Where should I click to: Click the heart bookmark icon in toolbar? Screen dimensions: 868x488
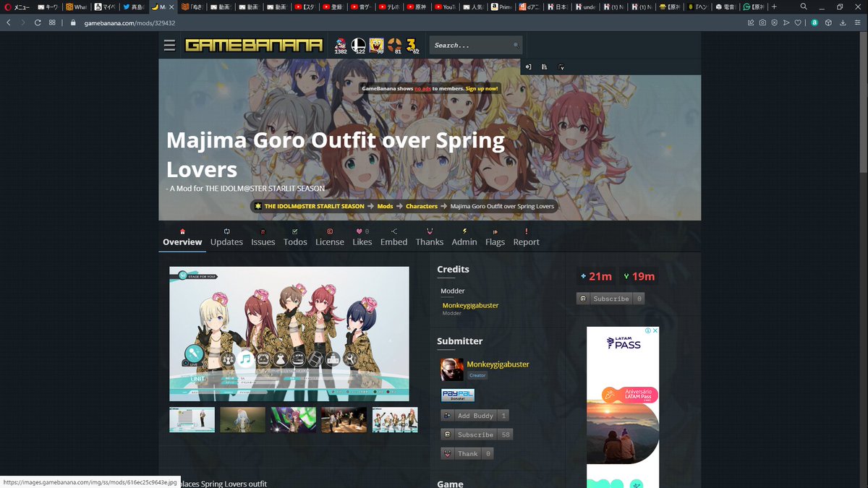click(798, 22)
